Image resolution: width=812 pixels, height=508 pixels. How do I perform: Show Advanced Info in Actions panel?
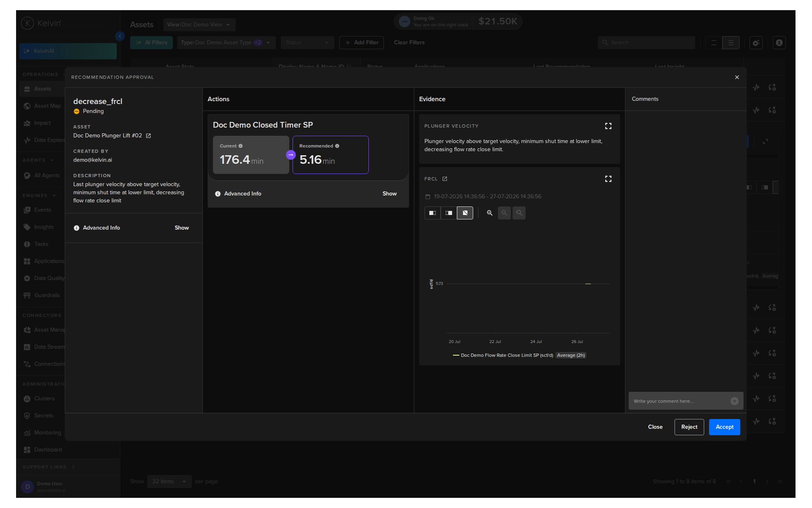390,194
